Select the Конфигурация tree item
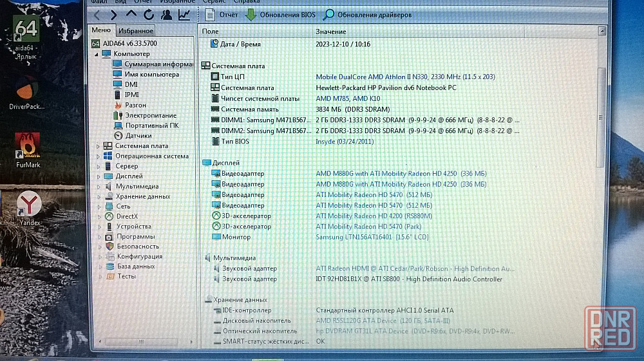Image resolution: width=644 pixels, height=361 pixels. pos(134,256)
